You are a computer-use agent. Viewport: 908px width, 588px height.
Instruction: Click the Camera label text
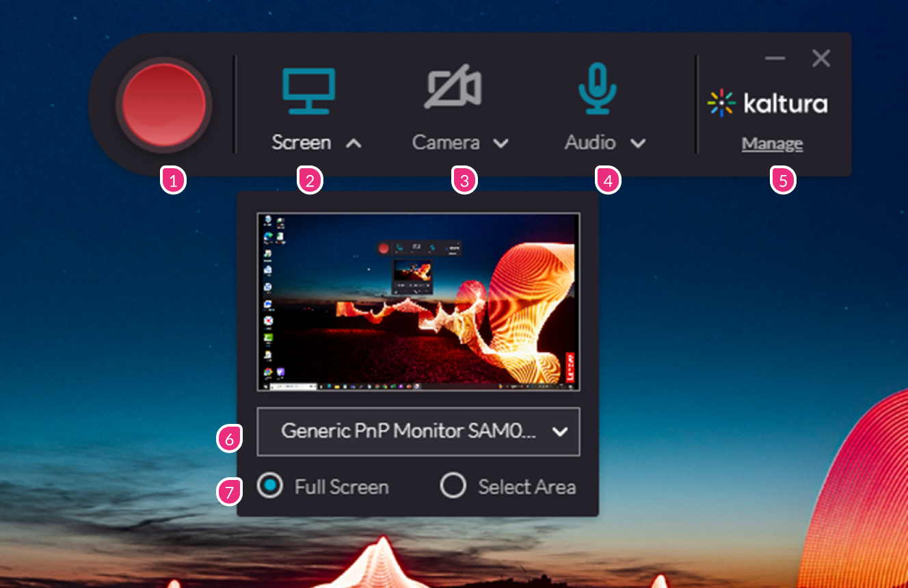446,143
